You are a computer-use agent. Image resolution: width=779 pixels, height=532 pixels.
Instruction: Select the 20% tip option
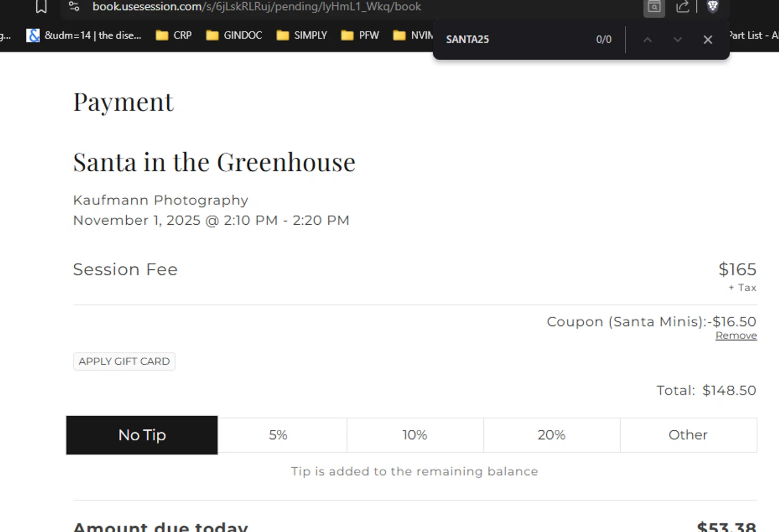pyautogui.click(x=552, y=435)
